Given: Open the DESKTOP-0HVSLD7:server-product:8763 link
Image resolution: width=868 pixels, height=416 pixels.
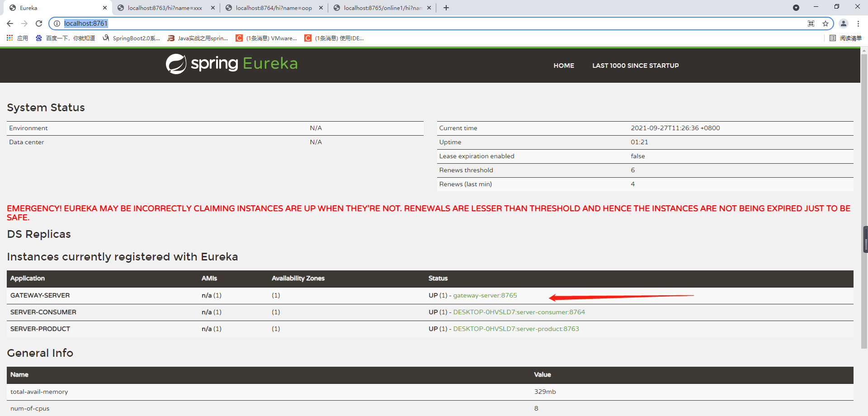Looking at the screenshot, I should click(x=516, y=329).
